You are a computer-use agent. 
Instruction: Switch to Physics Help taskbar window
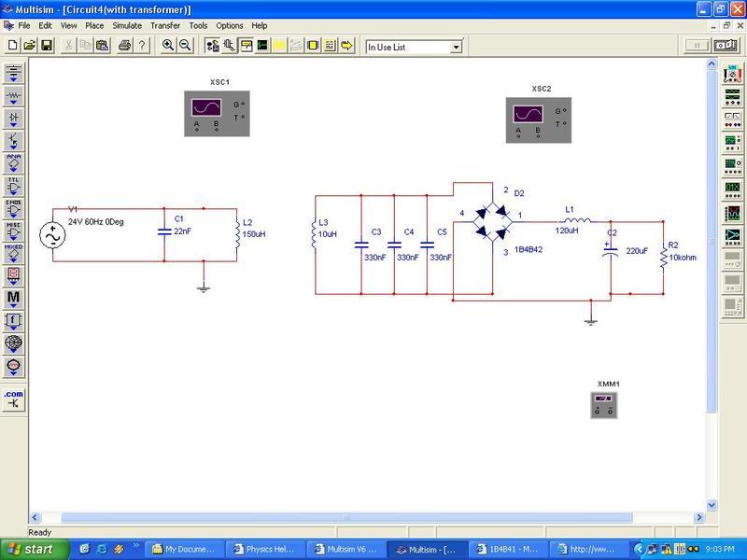(x=265, y=549)
